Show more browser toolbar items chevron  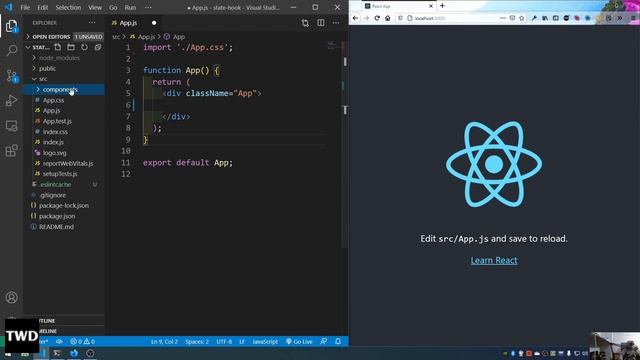pyautogui.click(x=620, y=18)
